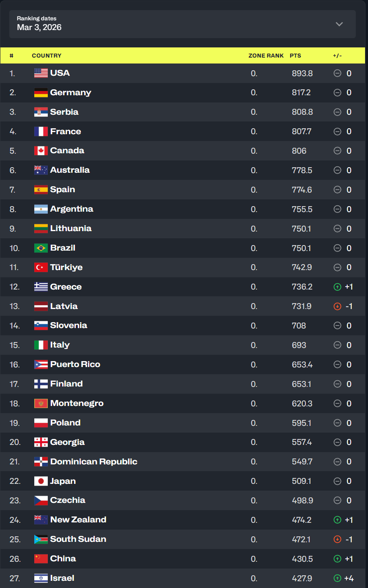368x588 pixels.
Task: Click Greece's green up-arrow rank change icon
Action: 338,287
